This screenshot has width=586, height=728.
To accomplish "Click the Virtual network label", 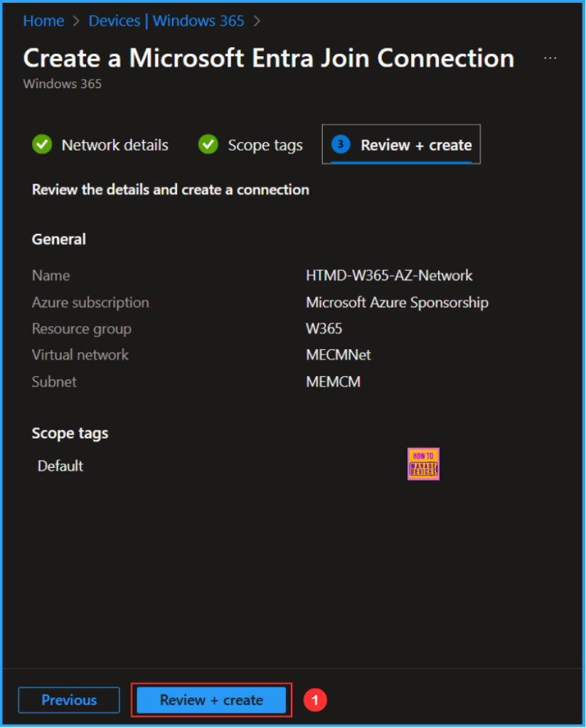I will click(x=80, y=355).
